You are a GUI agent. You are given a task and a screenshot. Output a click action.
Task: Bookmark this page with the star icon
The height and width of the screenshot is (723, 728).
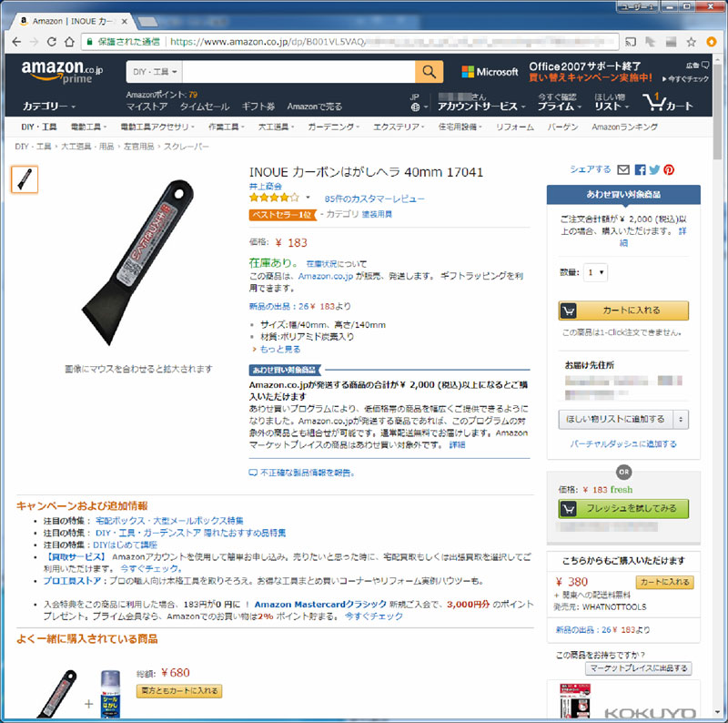click(692, 42)
